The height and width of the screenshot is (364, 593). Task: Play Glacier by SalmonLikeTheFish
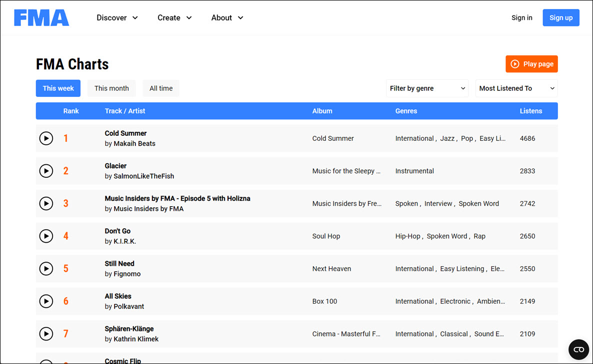pos(46,171)
